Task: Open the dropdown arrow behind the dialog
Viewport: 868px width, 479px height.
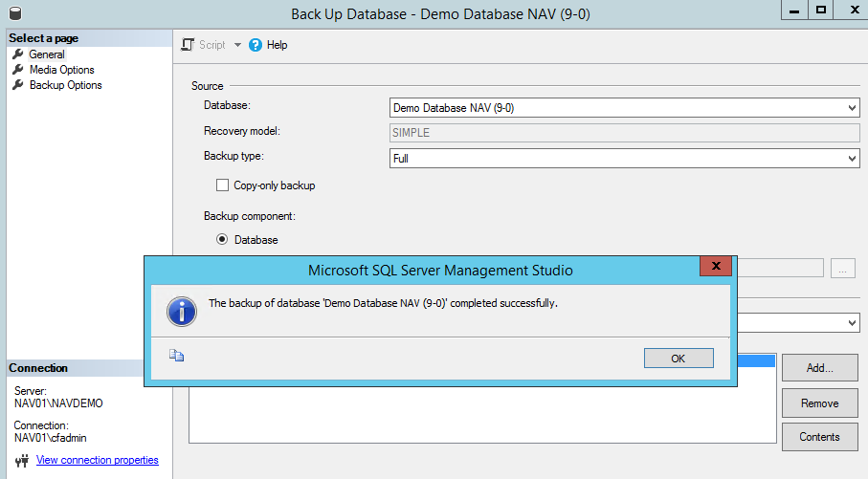Action: 852,323
